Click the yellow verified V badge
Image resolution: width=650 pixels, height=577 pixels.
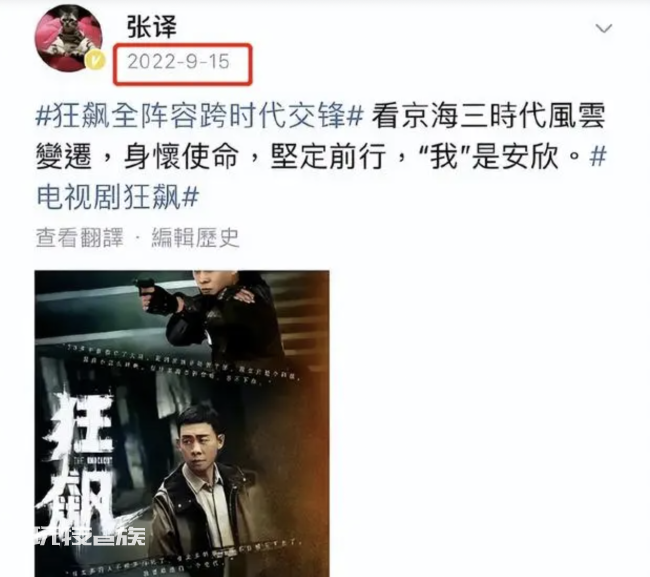point(96,61)
